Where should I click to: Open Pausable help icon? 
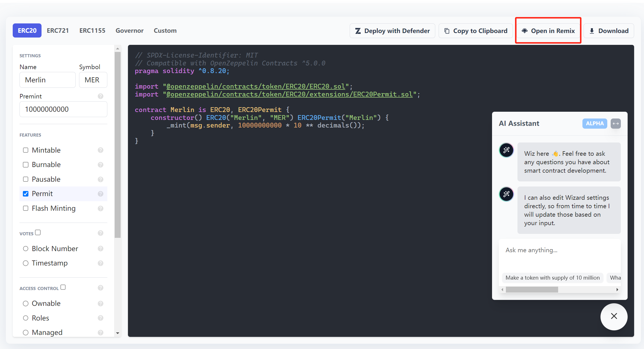pyautogui.click(x=101, y=179)
